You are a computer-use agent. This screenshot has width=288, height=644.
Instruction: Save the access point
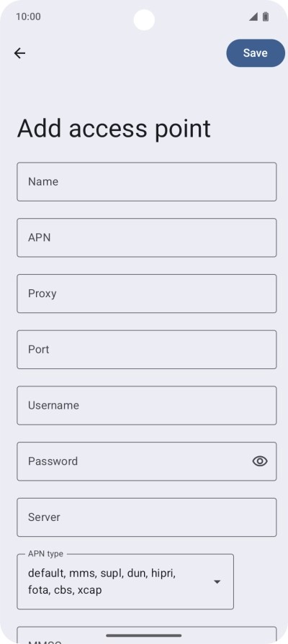coord(256,53)
